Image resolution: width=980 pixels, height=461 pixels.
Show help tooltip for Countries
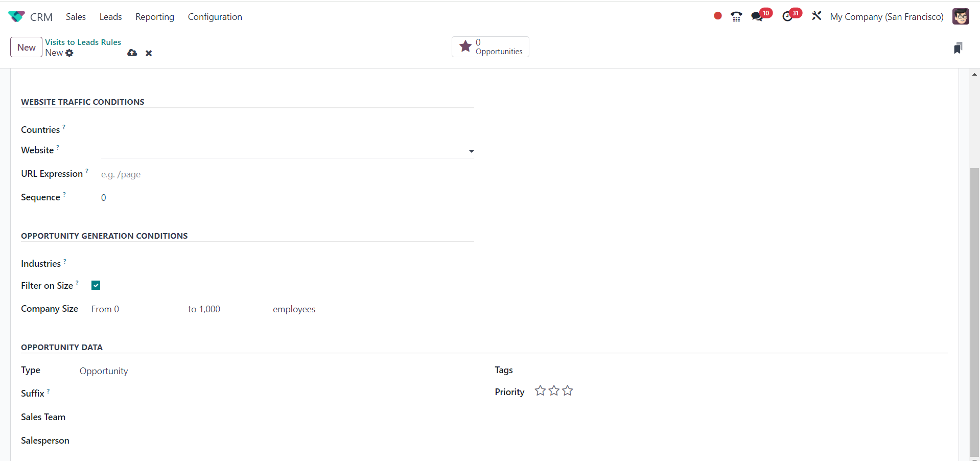64,127
